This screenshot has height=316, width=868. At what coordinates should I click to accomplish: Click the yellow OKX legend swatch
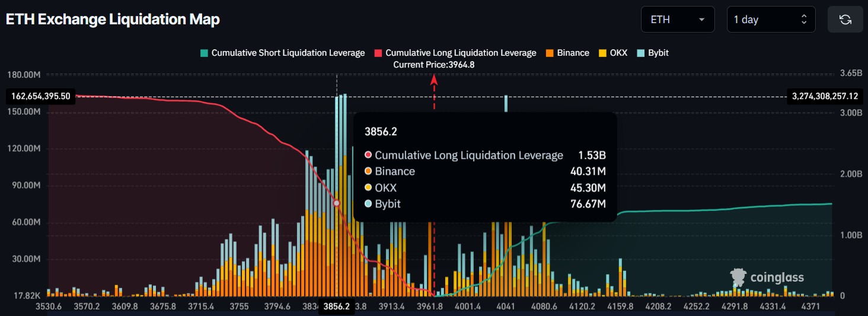[602, 53]
